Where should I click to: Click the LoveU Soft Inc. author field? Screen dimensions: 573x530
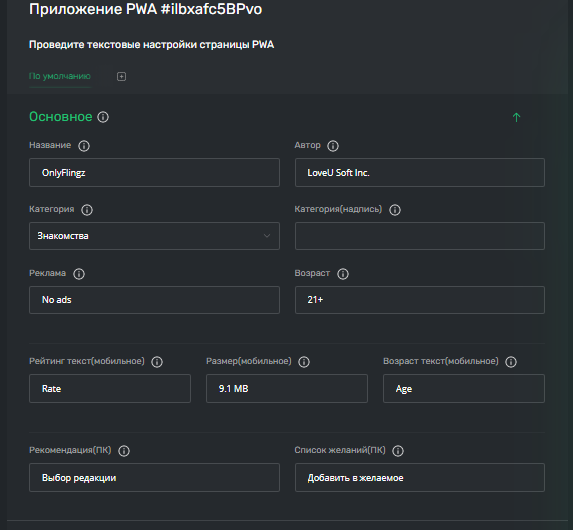[x=420, y=173]
